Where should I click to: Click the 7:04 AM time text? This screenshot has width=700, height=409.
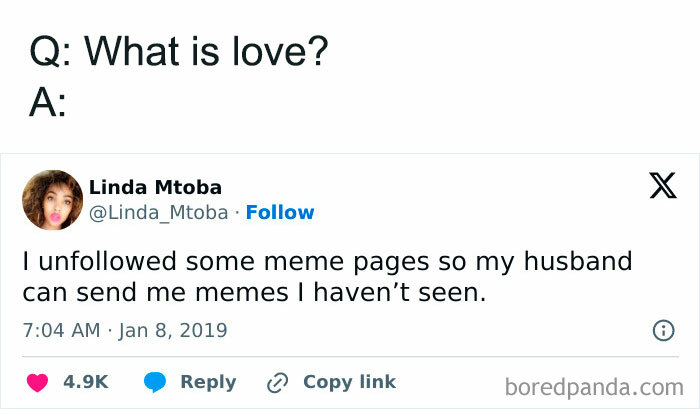point(58,330)
